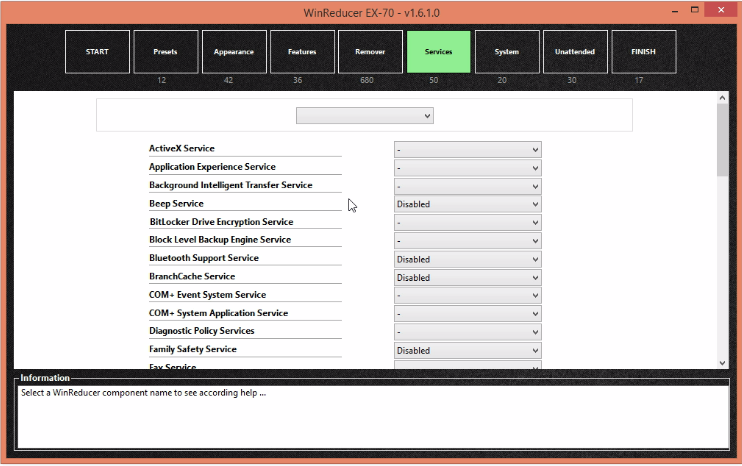Click the green Services tab
Image resolution: width=742 pixels, height=466 pixels.
click(439, 52)
